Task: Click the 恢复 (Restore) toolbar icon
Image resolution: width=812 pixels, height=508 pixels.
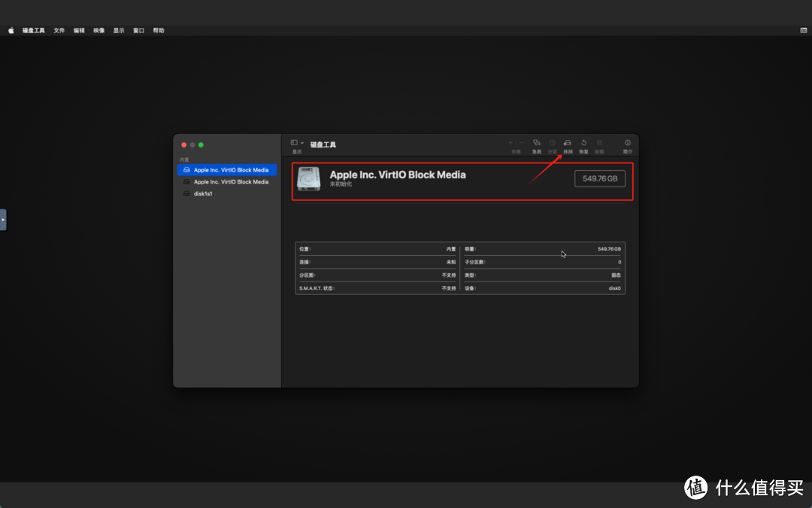Action: click(583, 143)
